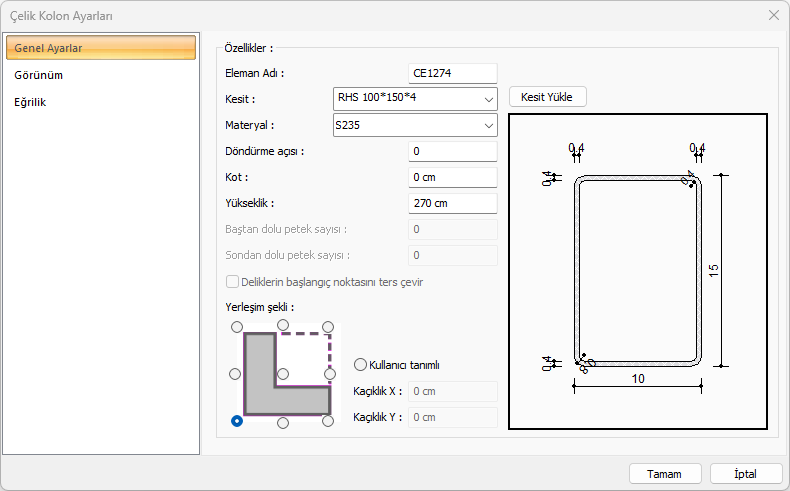Click the Kesit Yükle button
The width and height of the screenshot is (790, 491).
point(547,97)
